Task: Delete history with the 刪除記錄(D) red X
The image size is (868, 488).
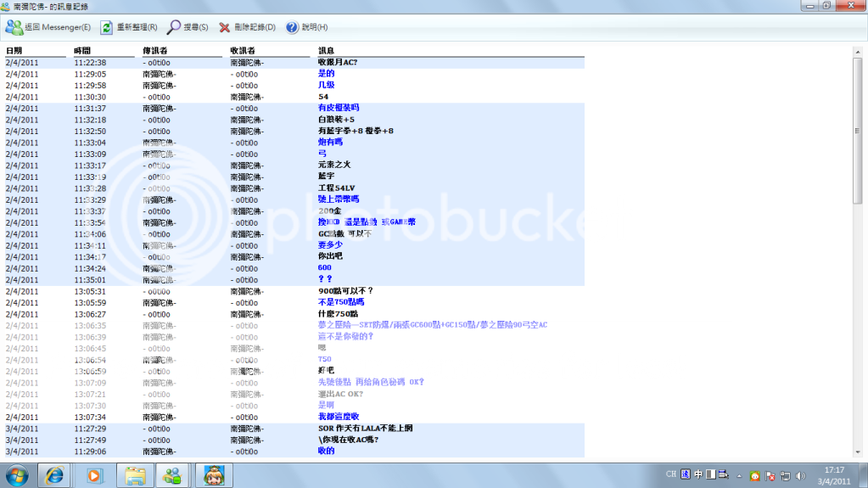Action: pos(247,27)
